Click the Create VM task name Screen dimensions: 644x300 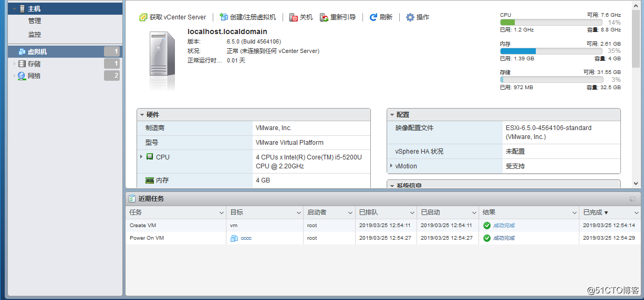coord(143,226)
